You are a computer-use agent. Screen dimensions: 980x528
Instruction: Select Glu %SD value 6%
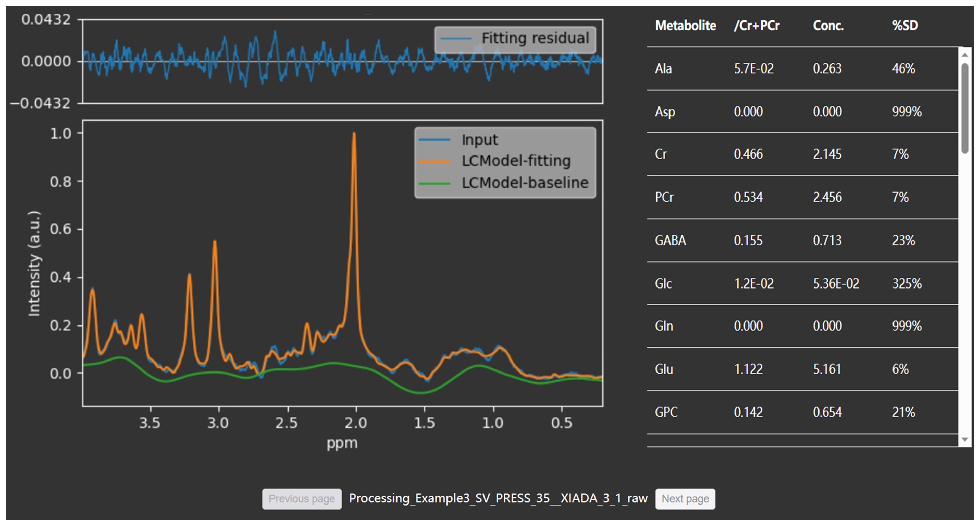pyautogui.click(x=900, y=369)
